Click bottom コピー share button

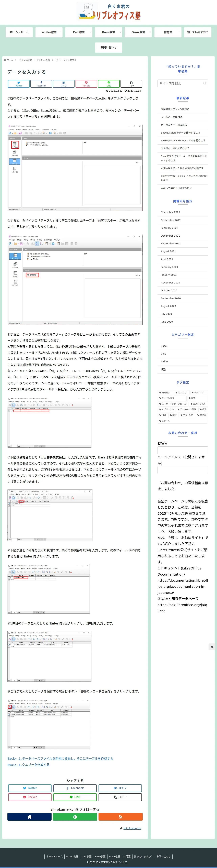(x=120, y=797)
